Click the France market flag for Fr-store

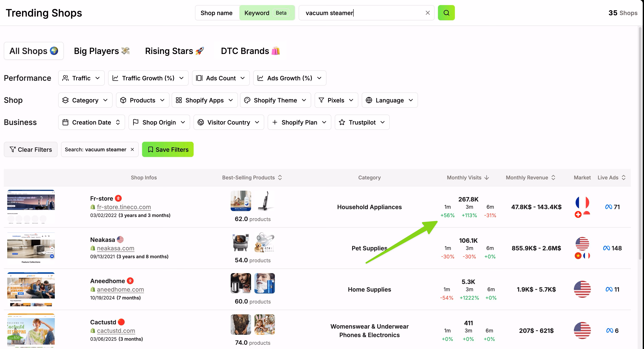pyautogui.click(x=582, y=202)
